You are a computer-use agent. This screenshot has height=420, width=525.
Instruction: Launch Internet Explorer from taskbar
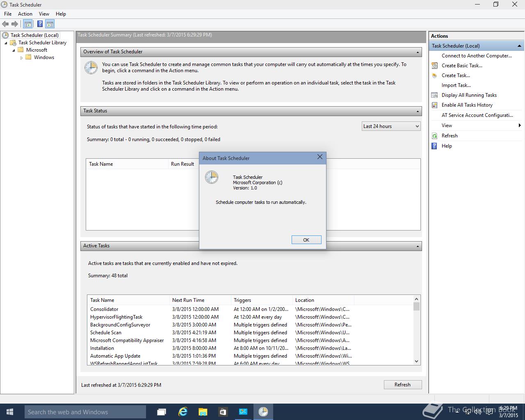coord(183,412)
